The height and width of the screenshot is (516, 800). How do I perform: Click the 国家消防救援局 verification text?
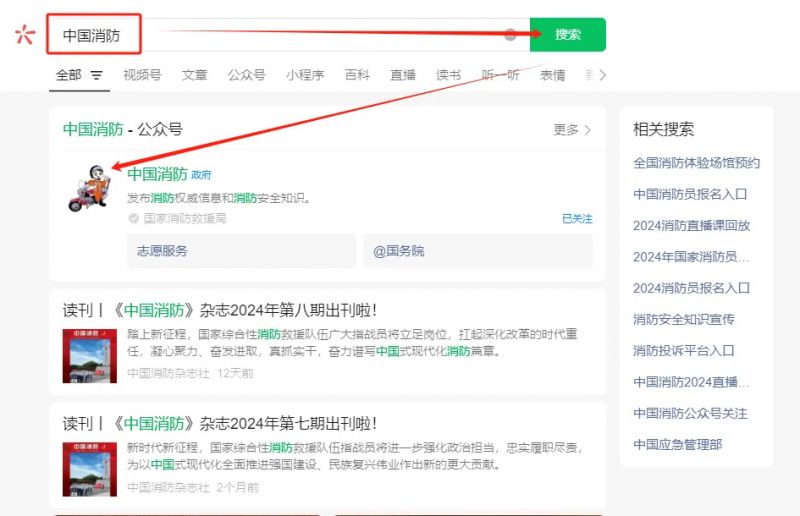185,218
